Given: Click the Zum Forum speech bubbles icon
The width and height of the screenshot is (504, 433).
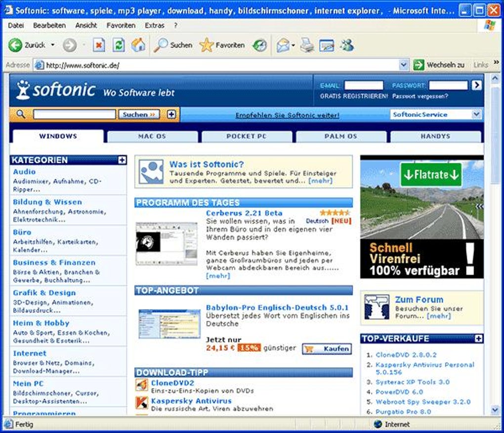Looking at the screenshot, I should click(377, 306).
